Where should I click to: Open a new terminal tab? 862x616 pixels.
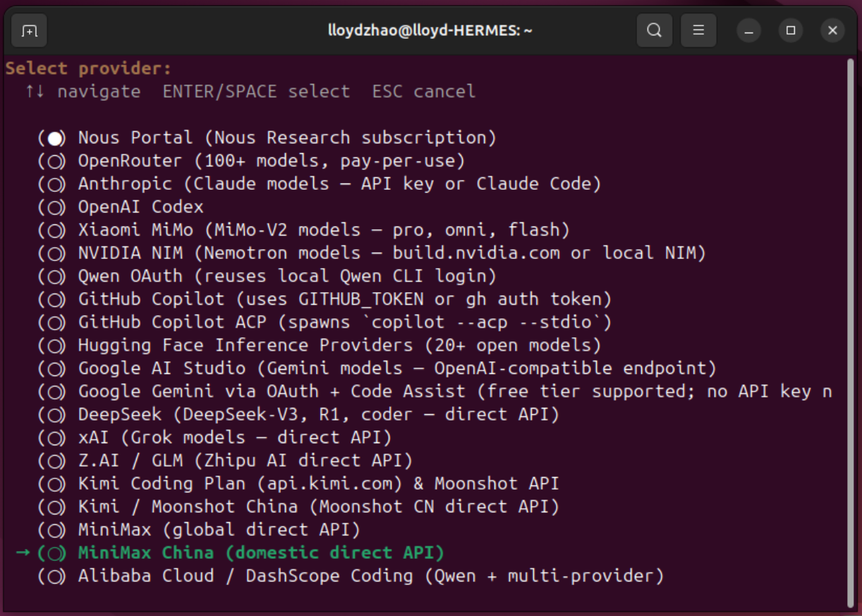click(29, 31)
